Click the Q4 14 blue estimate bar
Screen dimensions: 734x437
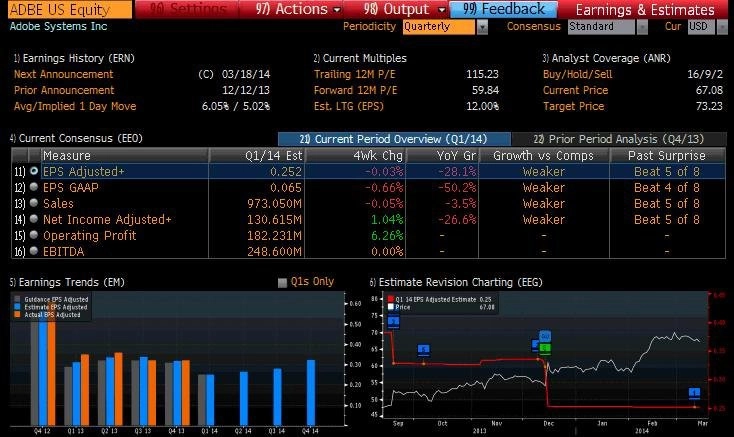tap(311, 392)
